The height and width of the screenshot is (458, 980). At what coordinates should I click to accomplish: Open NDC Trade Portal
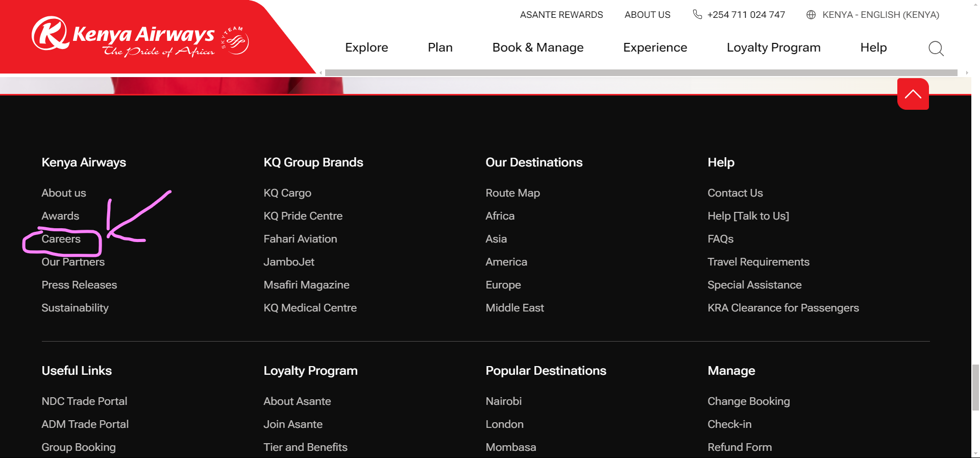pos(84,401)
